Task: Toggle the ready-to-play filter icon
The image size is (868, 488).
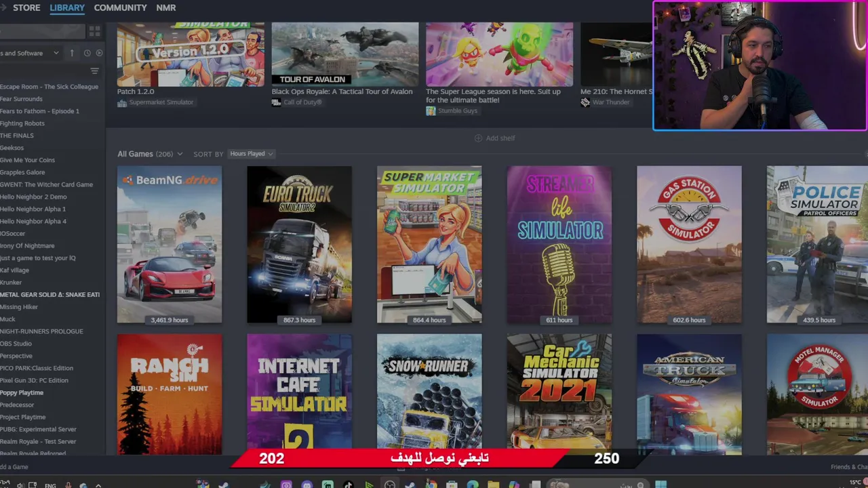Action: [x=99, y=53]
